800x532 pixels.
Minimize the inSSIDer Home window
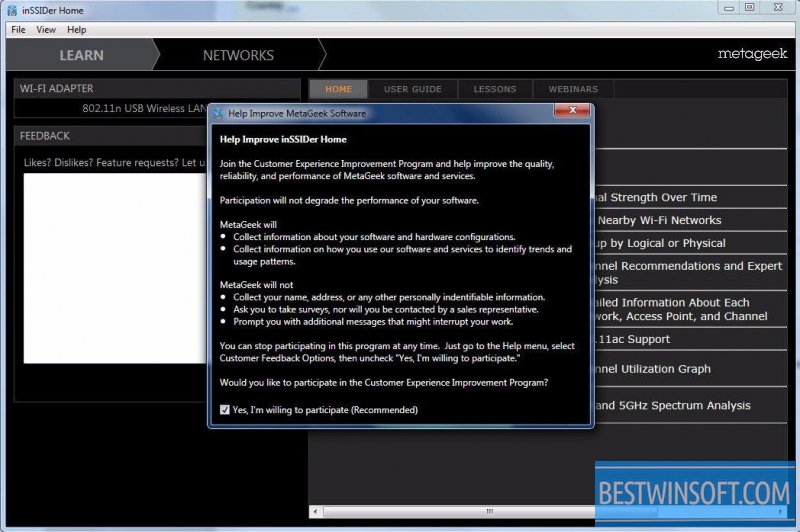pos(729,8)
